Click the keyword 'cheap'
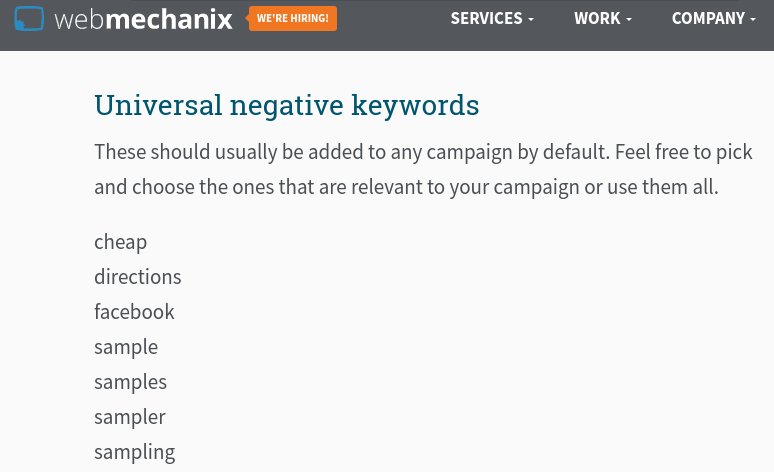774x472 pixels. click(120, 242)
